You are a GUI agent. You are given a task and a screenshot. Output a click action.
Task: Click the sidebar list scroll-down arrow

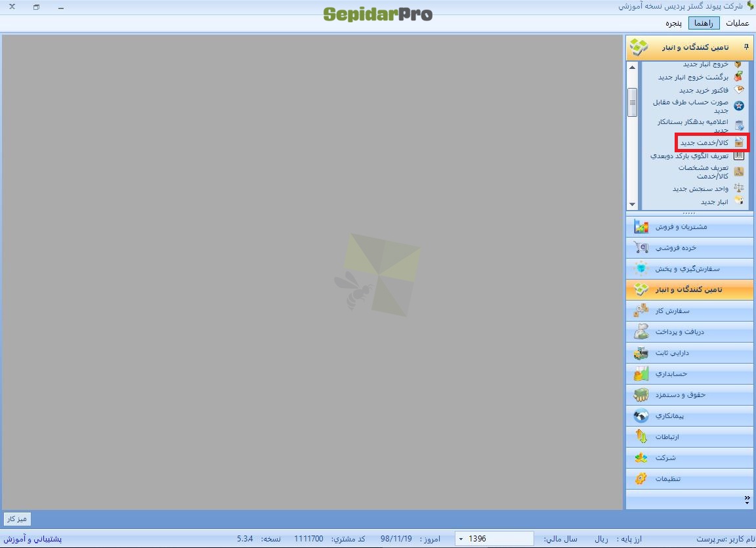(633, 205)
